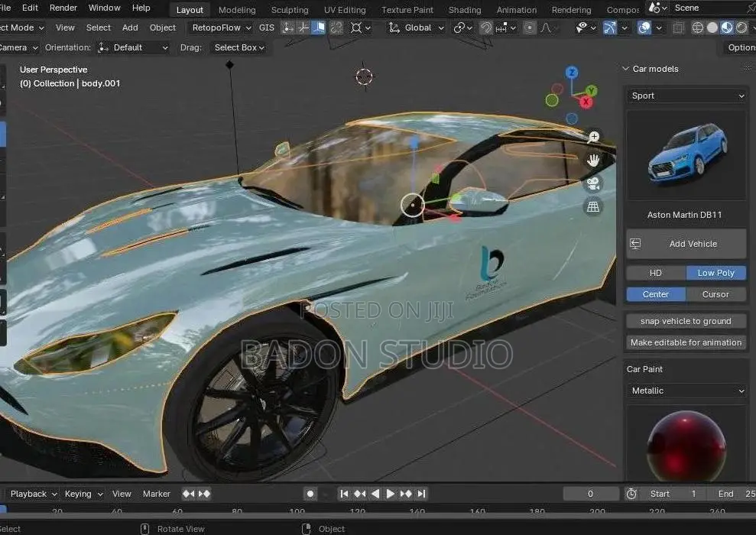756x535 pixels.
Task: Toggle proportional editing
Action: [530, 28]
